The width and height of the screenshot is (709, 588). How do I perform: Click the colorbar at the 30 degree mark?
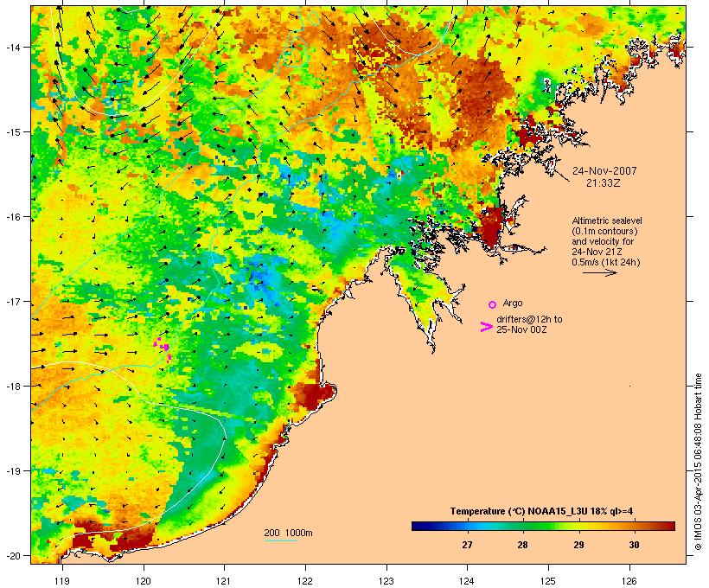pyautogui.click(x=634, y=526)
